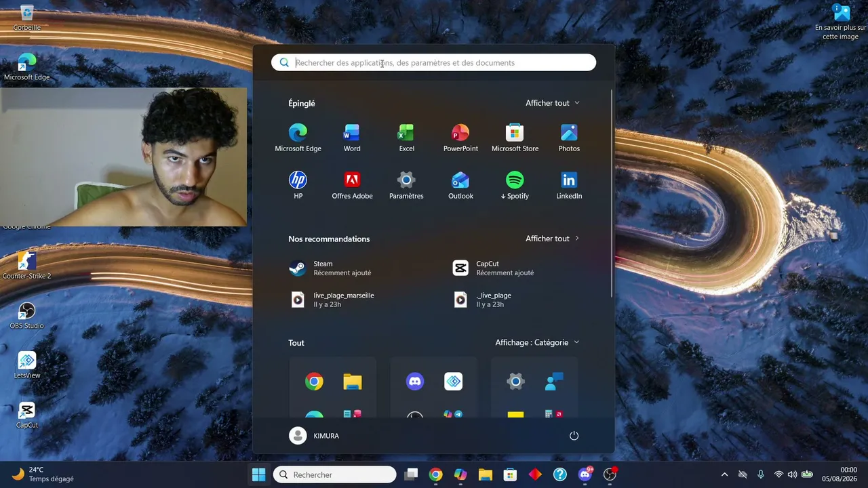Open Wi-Fi network settings in the tray
Screen dimensions: 868x488
click(x=778, y=474)
